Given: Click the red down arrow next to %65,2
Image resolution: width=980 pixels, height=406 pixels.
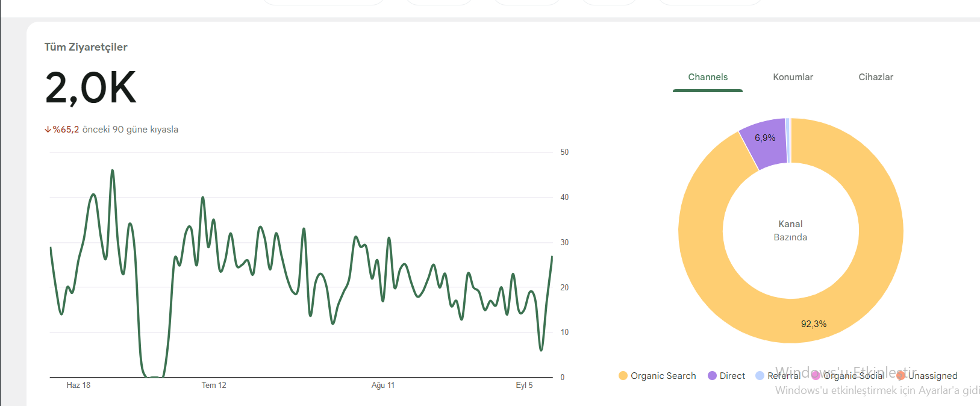Looking at the screenshot, I should click(48, 130).
